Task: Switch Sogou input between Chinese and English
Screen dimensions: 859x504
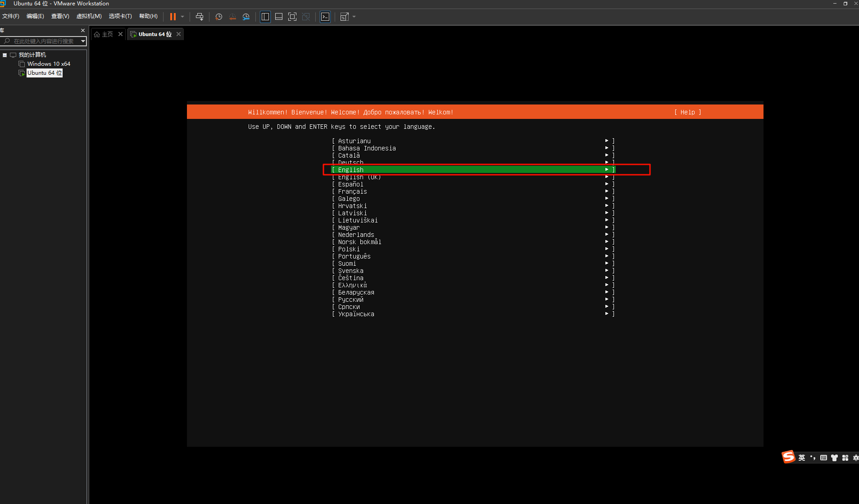Action: [x=801, y=457]
